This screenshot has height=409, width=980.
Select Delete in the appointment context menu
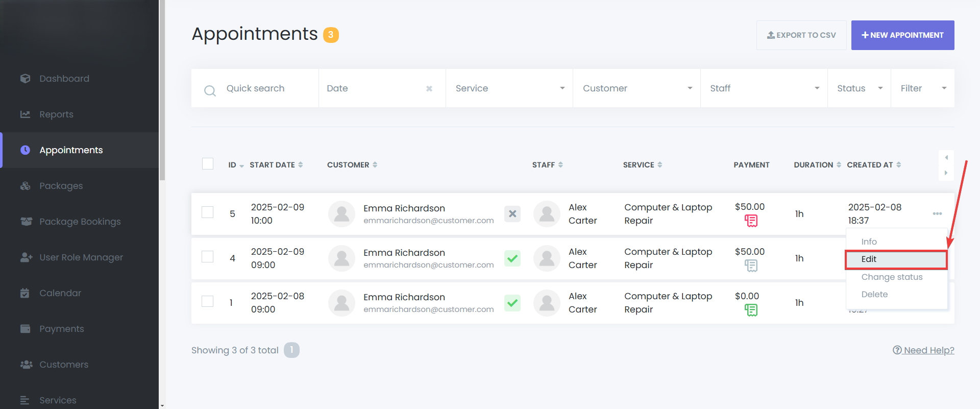point(874,295)
